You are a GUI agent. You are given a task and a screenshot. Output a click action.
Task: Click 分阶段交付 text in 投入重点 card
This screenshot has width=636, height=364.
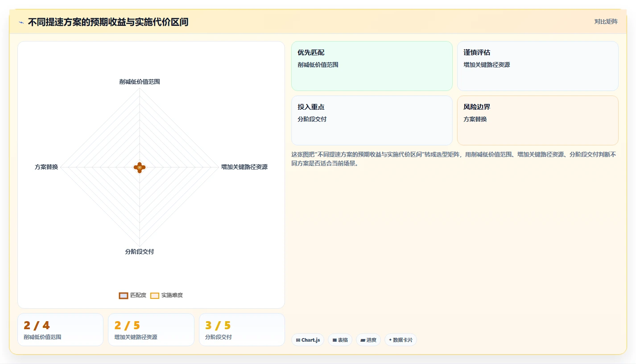[x=312, y=119]
